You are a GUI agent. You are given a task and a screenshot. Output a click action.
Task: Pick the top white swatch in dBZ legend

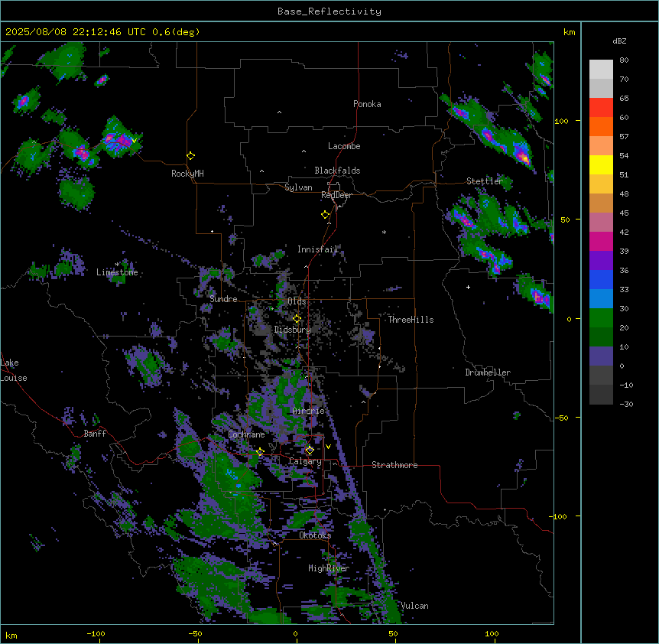(x=601, y=70)
